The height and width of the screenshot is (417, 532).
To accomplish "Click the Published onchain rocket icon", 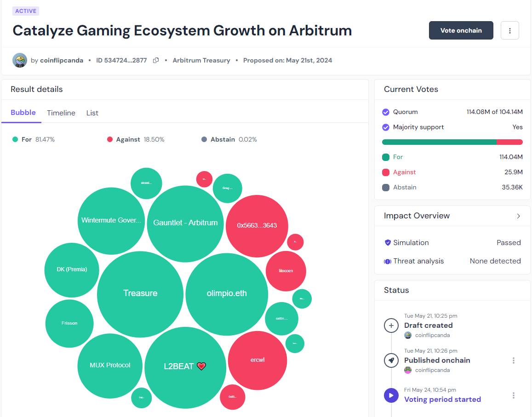I will pyautogui.click(x=391, y=360).
